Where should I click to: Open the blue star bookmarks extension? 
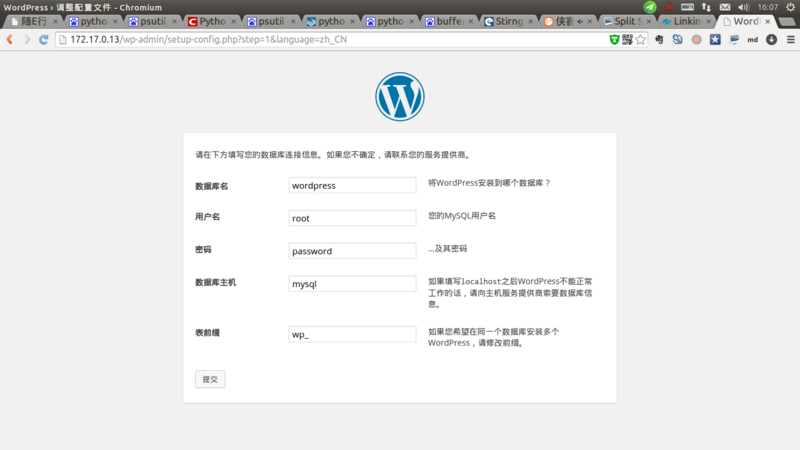point(715,39)
